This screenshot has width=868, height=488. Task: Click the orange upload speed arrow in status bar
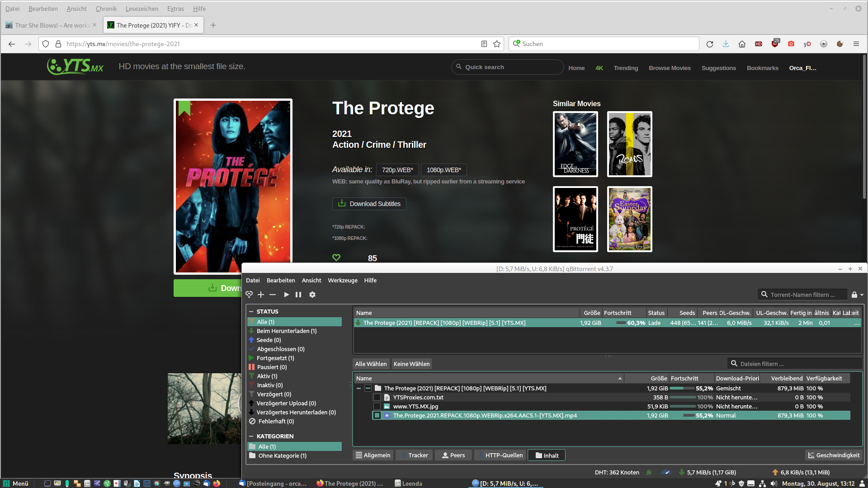click(775, 472)
